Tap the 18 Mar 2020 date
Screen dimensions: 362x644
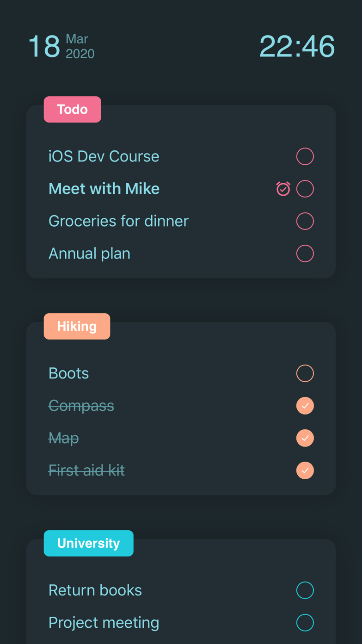point(61,46)
